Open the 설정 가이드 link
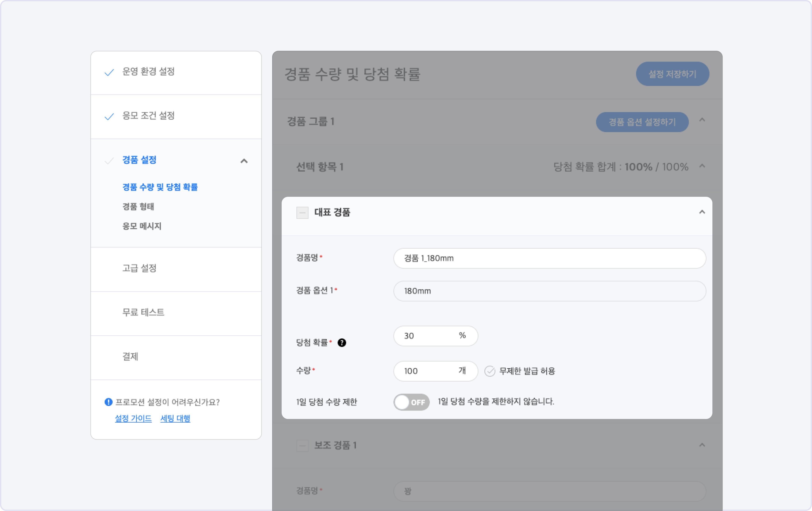Image resolution: width=812 pixels, height=511 pixels. (133, 419)
